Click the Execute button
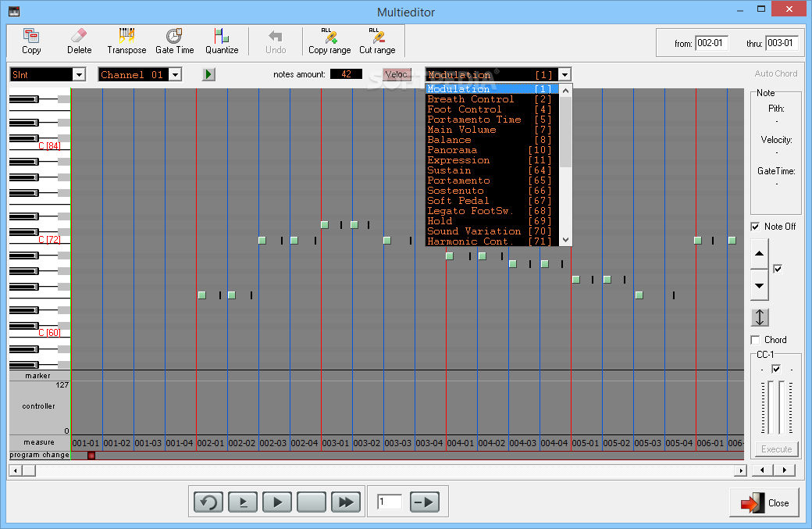This screenshot has width=812, height=529. 776,449
